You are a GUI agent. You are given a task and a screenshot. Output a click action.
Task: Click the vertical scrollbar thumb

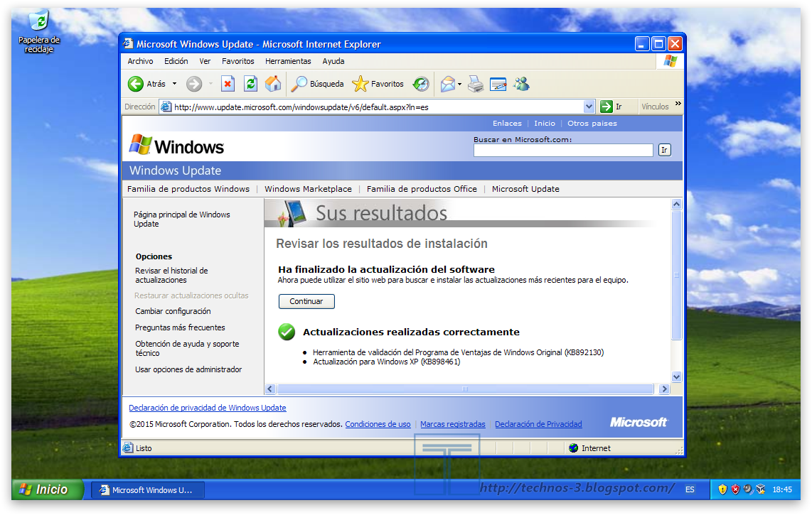[676, 275]
